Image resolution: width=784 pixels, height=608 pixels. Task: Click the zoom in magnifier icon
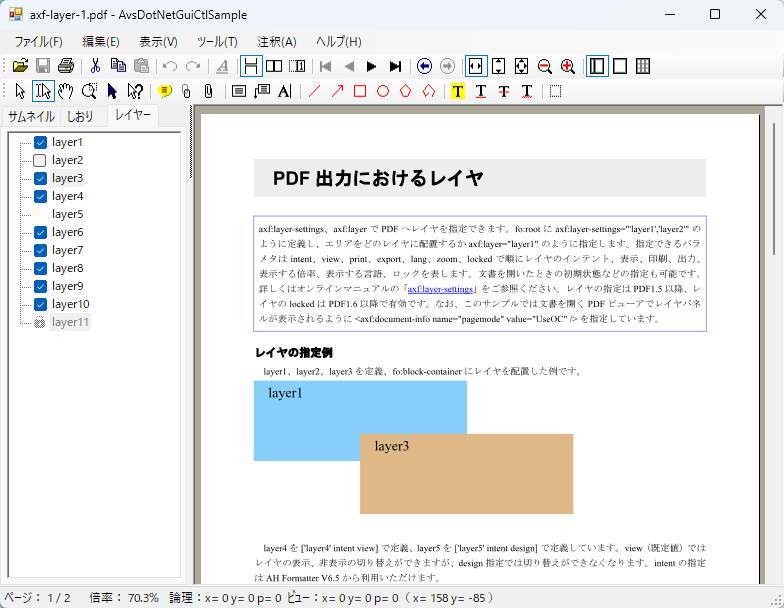pyautogui.click(x=568, y=66)
